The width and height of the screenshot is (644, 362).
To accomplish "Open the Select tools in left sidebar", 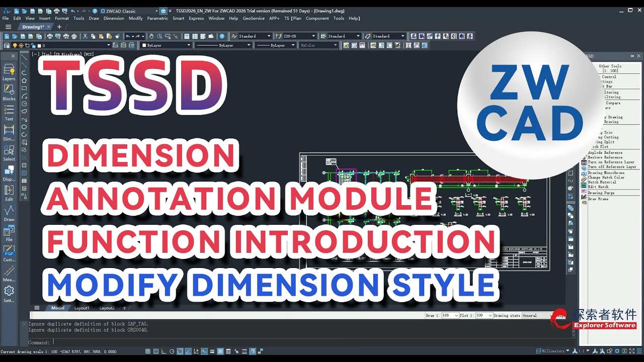I will [x=9, y=153].
